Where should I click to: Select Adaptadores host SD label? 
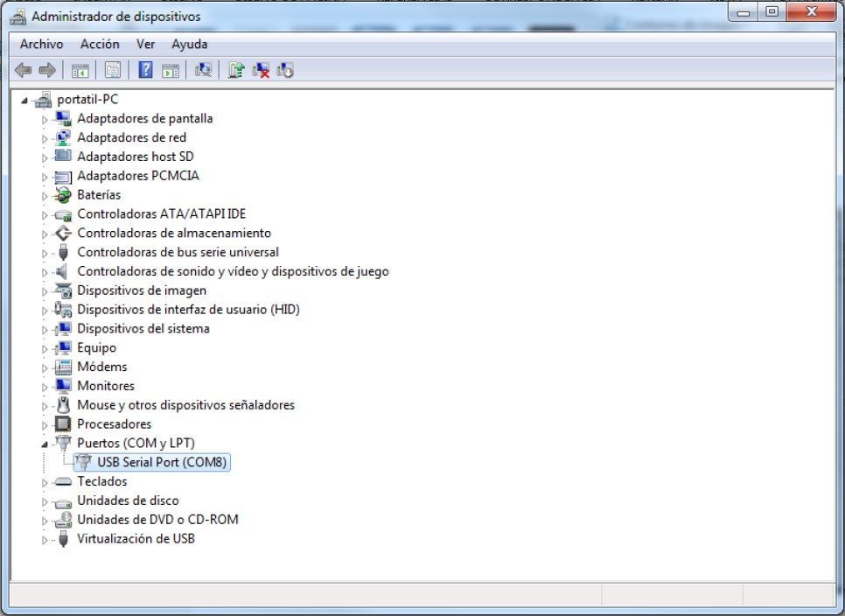tap(136, 157)
